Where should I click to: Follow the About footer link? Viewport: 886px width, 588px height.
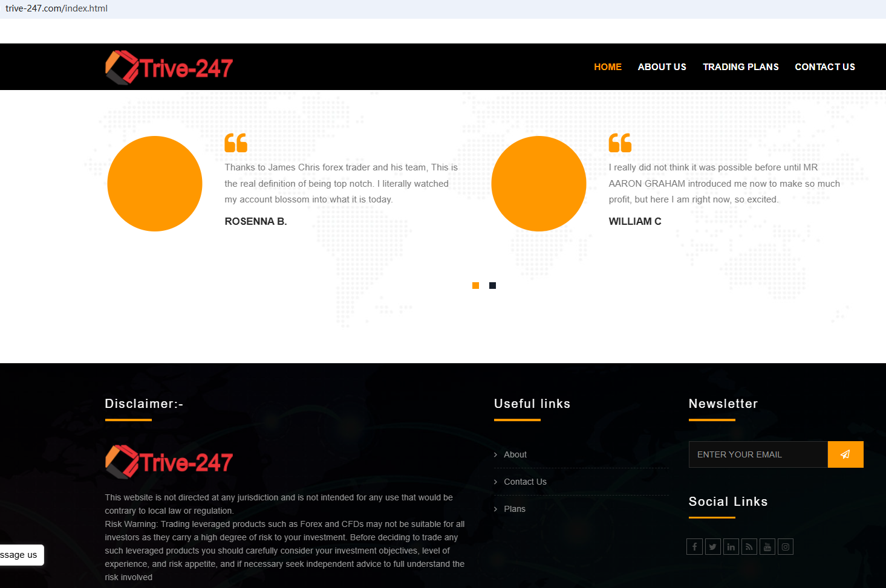click(515, 454)
